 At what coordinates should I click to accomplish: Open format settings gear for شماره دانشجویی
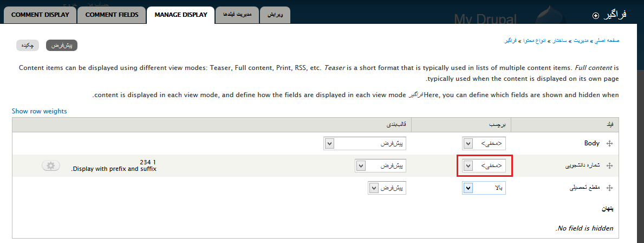51,165
